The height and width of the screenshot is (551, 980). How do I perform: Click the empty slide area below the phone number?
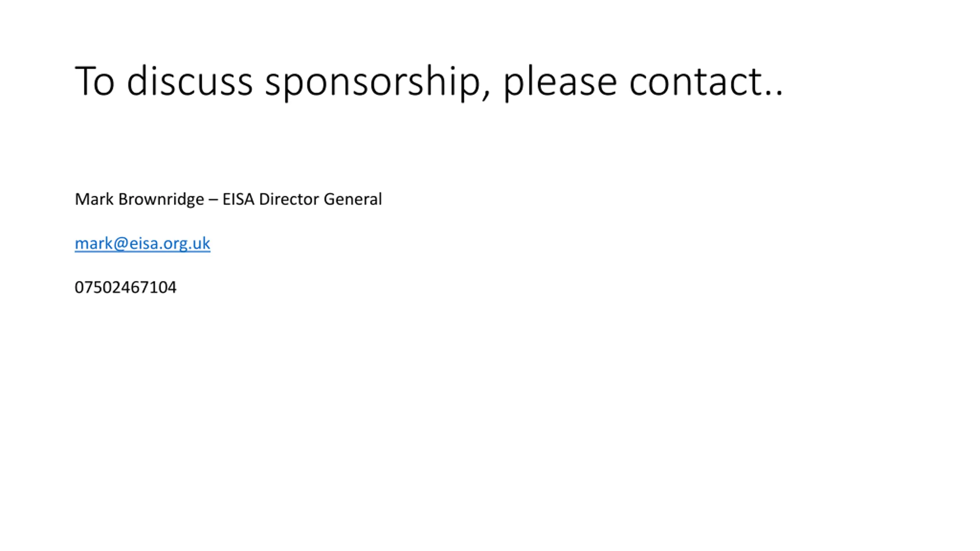pos(490,421)
